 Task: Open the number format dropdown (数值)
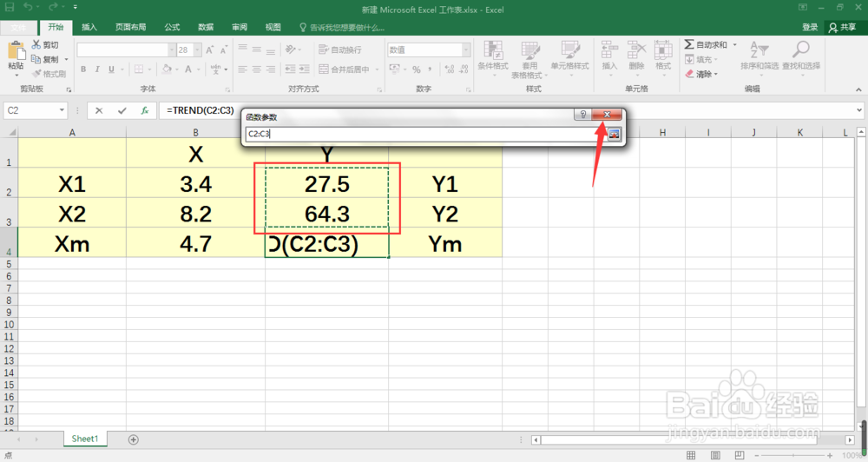click(x=465, y=49)
